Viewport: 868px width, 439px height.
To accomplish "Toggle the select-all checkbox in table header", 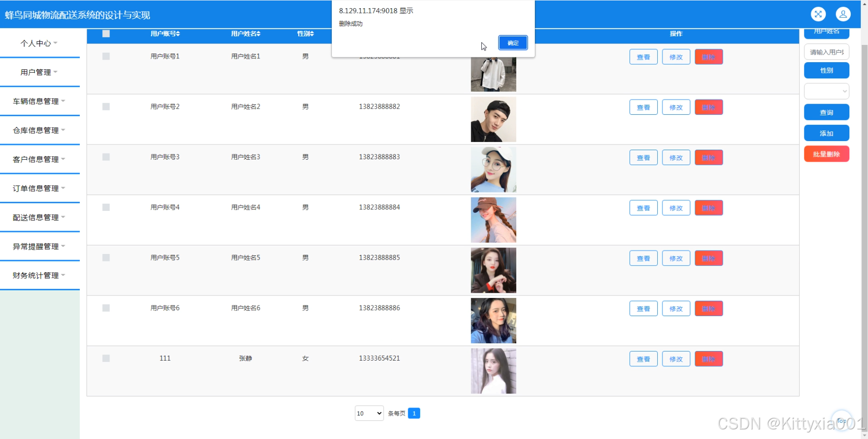I will click(106, 33).
